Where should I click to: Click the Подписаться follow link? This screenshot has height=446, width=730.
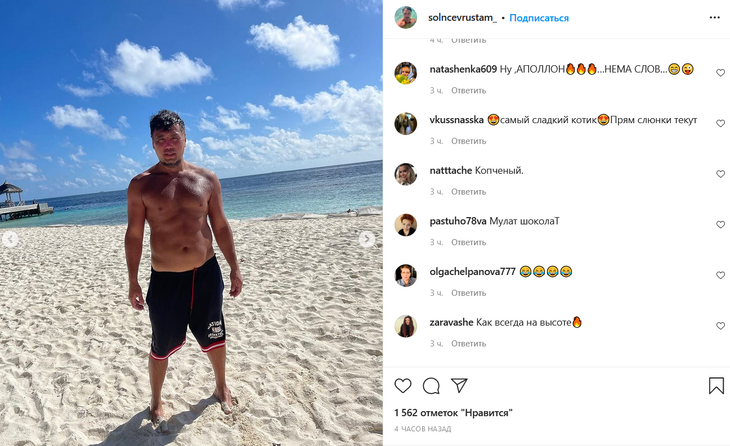click(x=540, y=18)
